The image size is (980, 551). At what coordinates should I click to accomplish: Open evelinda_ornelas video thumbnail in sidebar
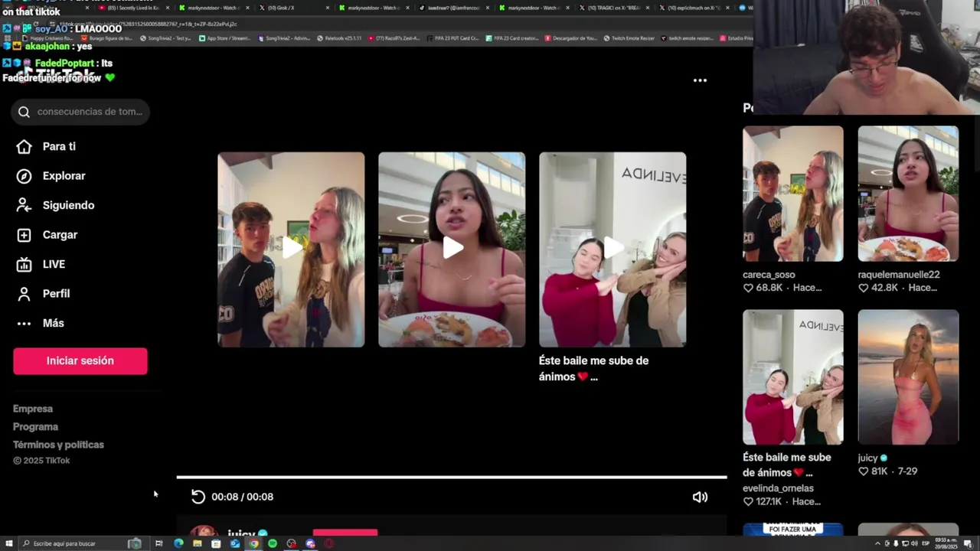pos(792,377)
